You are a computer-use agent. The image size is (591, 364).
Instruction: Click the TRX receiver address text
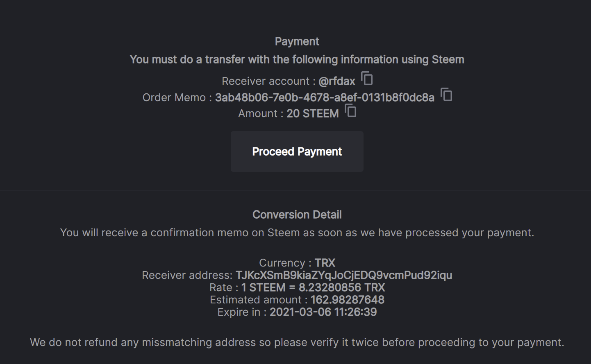343,275
